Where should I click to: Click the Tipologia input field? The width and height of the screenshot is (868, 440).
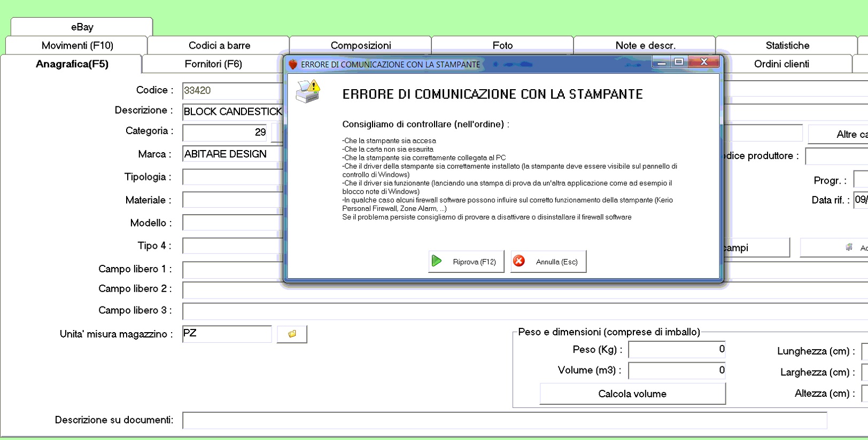[233, 177]
